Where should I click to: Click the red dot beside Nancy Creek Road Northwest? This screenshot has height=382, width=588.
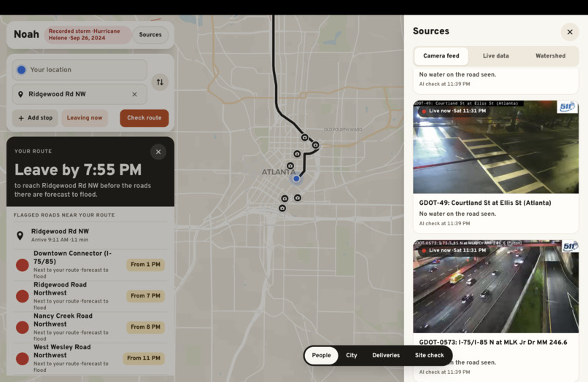[x=22, y=327]
